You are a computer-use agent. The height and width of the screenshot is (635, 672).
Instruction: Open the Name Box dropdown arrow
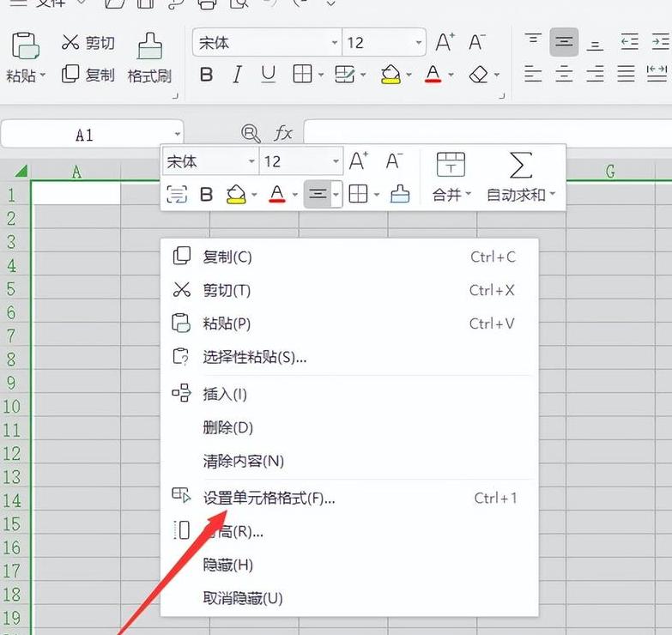tap(178, 135)
